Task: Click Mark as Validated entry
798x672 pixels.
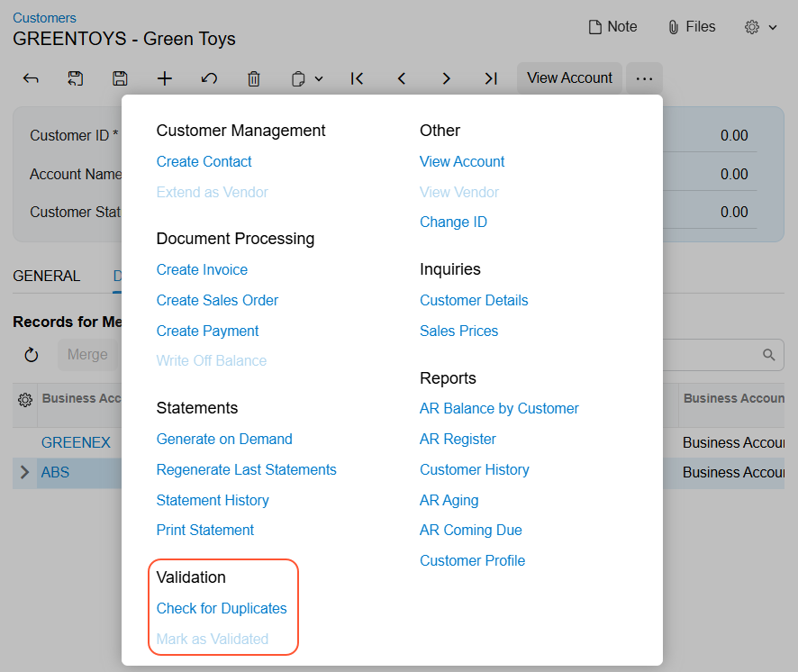Action: click(213, 639)
